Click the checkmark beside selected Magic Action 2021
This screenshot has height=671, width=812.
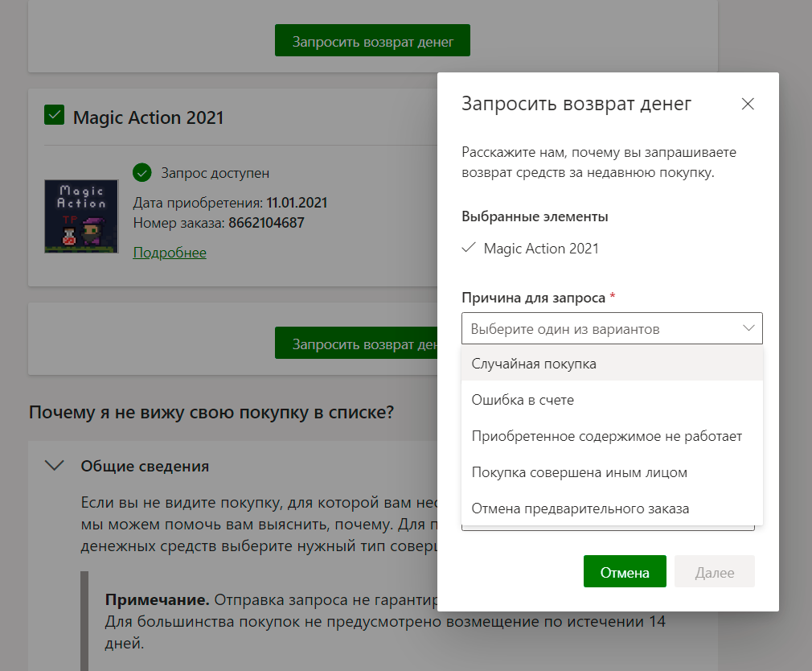tap(469, 248)
